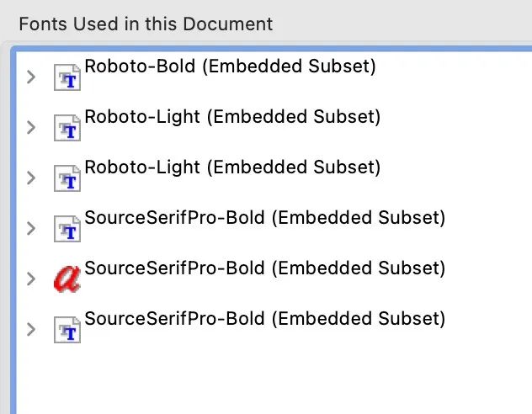Click the Roboto-Bold TrueType font icon

pyautogui.click(x=66, y=78)
